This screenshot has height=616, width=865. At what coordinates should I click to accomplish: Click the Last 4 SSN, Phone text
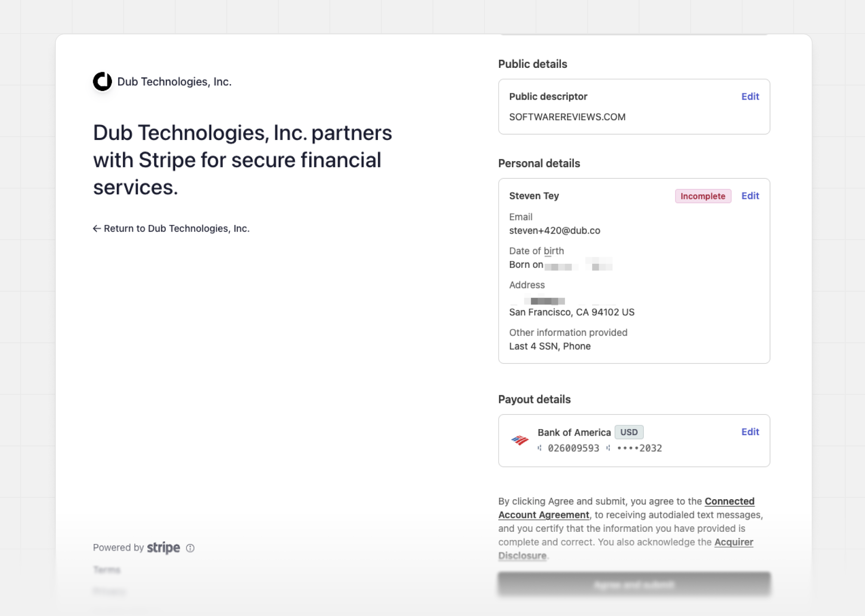point(550,346)
